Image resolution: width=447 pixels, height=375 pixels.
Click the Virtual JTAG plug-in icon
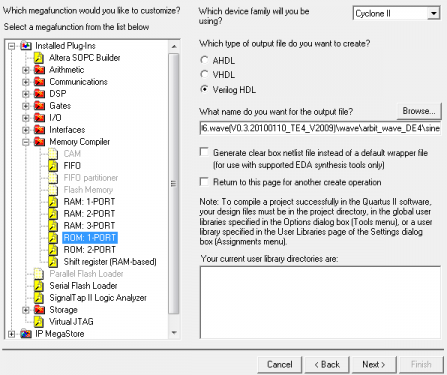(x=39, y=322)
